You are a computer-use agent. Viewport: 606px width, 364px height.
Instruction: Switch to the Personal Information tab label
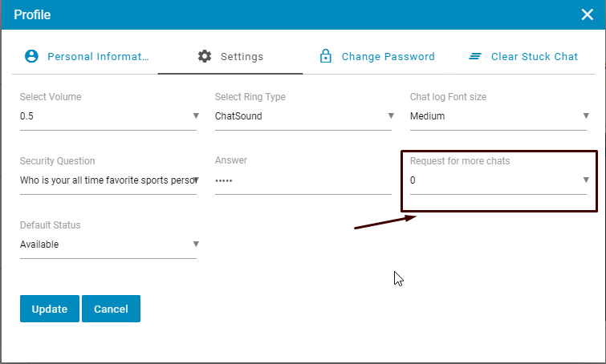(x=98, y=57)
